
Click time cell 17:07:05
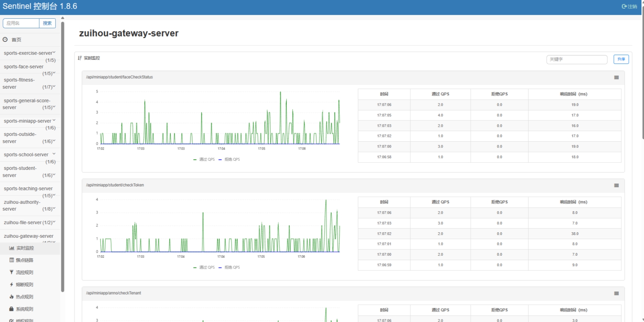point(384,115)
